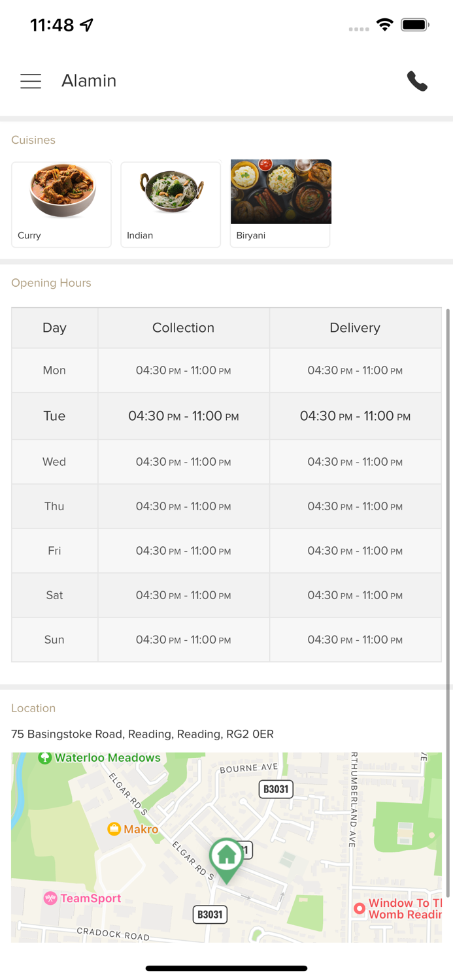Tap the phone call icon
Screen dimensions: 453x980
tap(417, 81)
